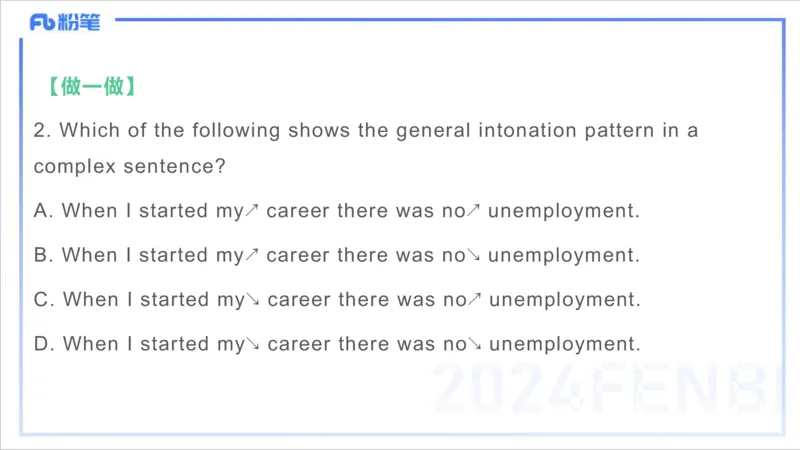
Task: Click rising arrow after "my" in option A
Action: pos(252,210)
